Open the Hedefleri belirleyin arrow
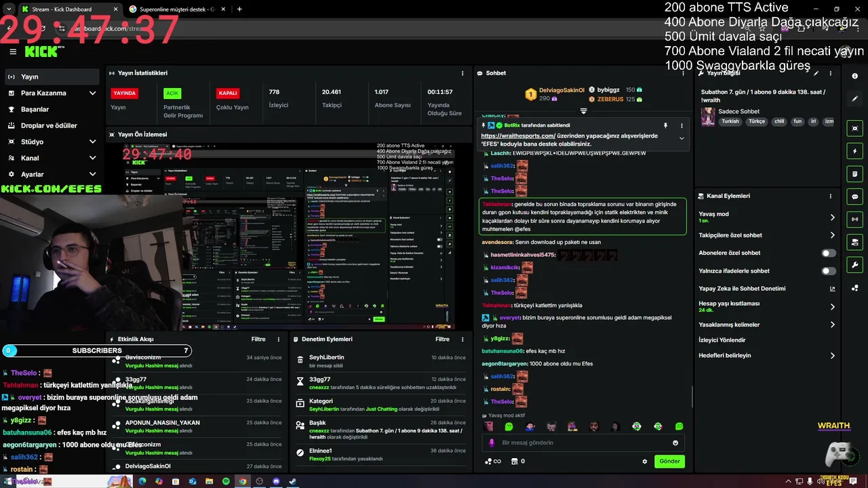Viewport: 868px width, 488px height. [833, 355]
